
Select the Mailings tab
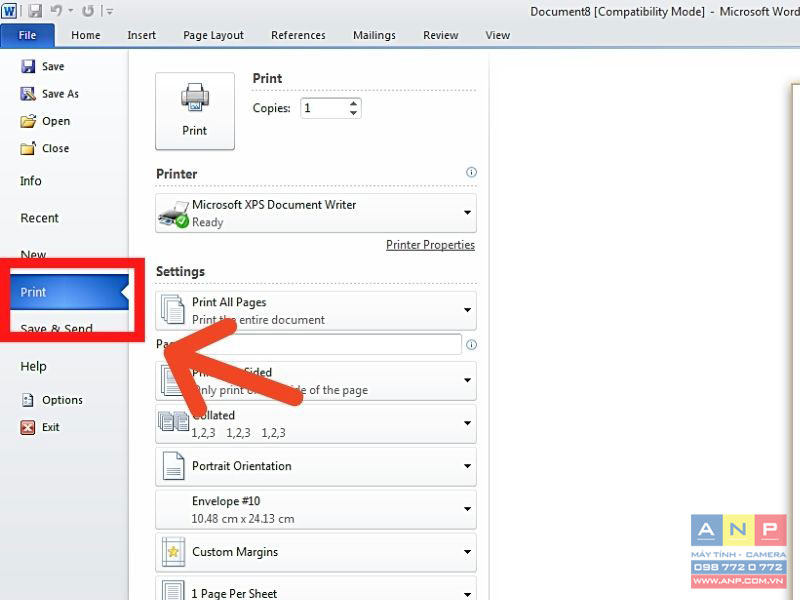374,35
